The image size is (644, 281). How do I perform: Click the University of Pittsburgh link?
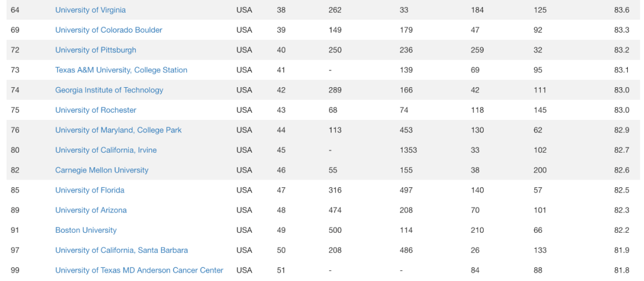pyautogui.click(x=95, y=50)
